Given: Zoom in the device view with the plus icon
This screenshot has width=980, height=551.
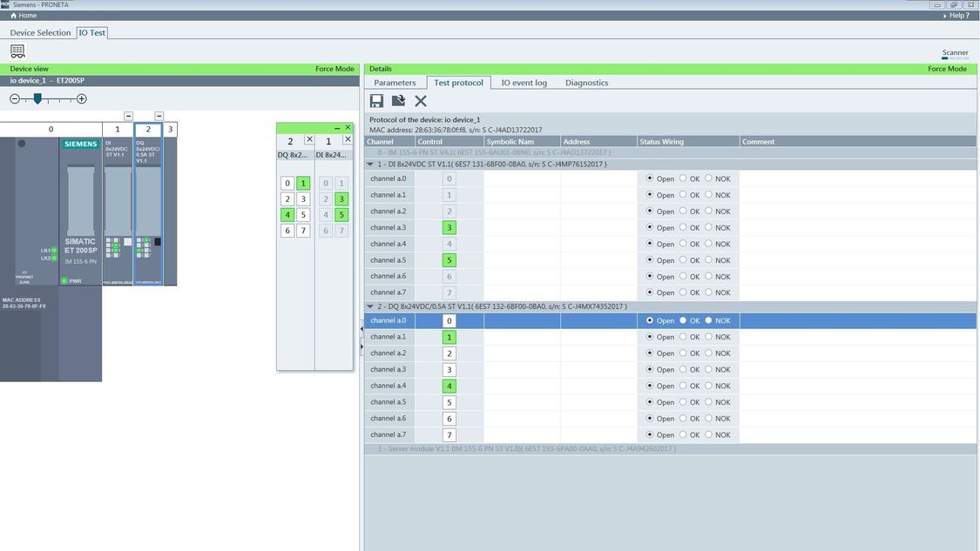Looking at the screenshot, I should point(82,98).
